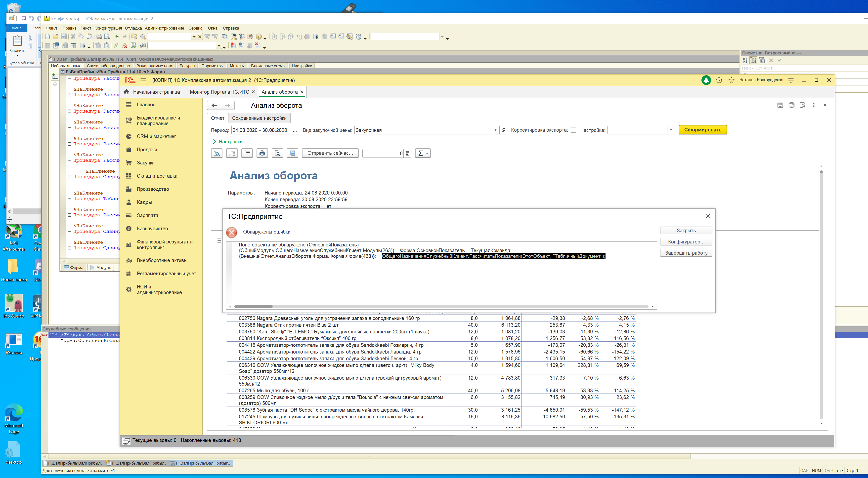This screenshot has width=868, height=478.
Task: Open the preview icon next to the top-right printer
Action: 803,105
